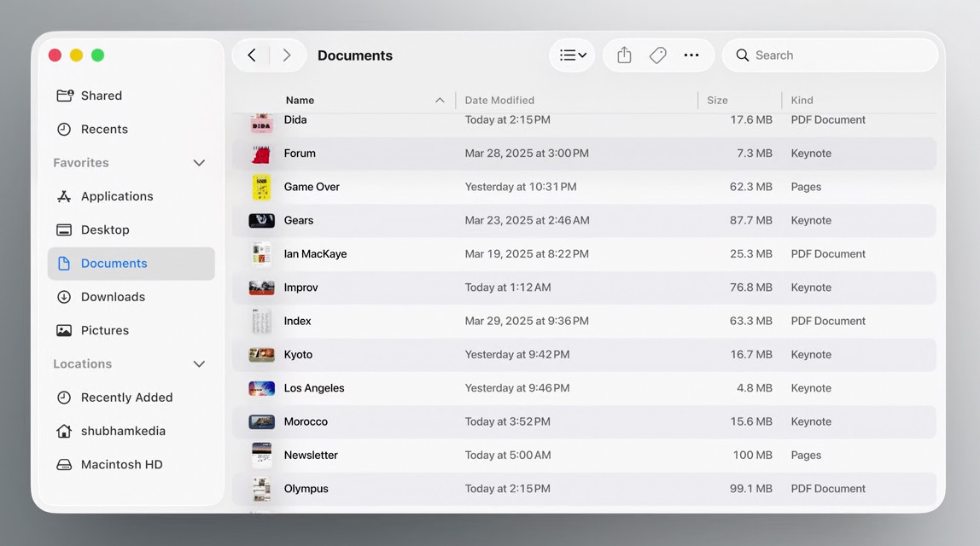Image resolution: width=980 pixels, height=546 pixels.
Task: Open the shubhamkedia home folder
Action: point(131,431)
